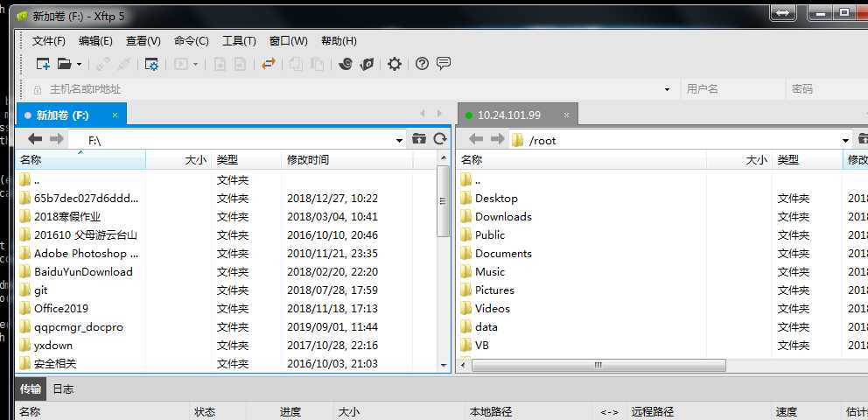Close the 新加卷 (F:) tab
The image size is (868, 420).
click(115, 115)
